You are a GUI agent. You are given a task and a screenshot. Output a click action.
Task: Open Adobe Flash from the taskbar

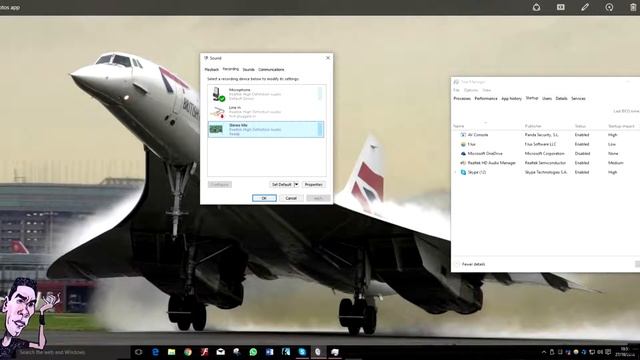point(204,352)
